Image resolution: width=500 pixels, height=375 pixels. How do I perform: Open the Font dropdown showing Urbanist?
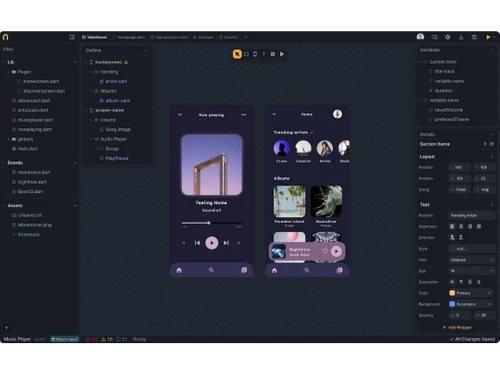(472, 260)
